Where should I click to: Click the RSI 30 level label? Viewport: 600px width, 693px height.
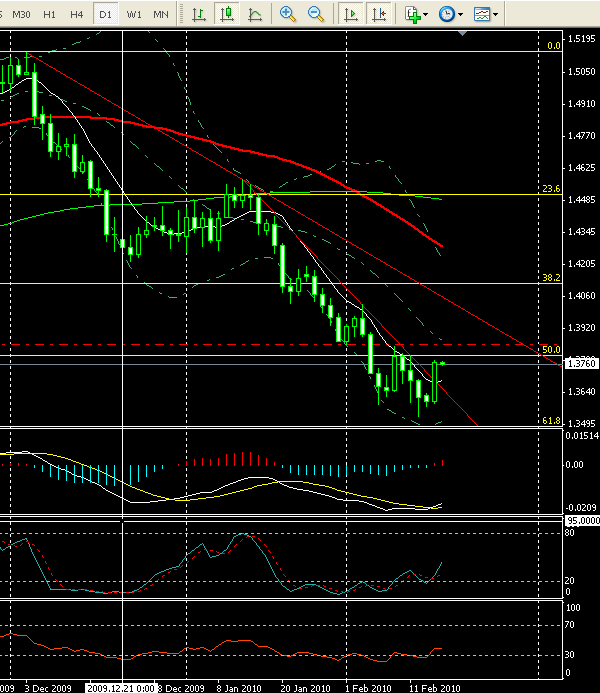tap(570, 655)
